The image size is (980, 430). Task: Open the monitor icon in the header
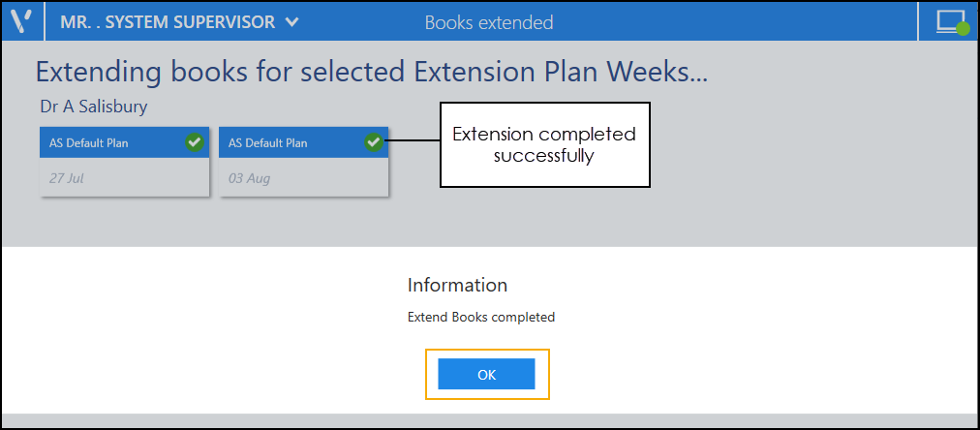point(949,20)
